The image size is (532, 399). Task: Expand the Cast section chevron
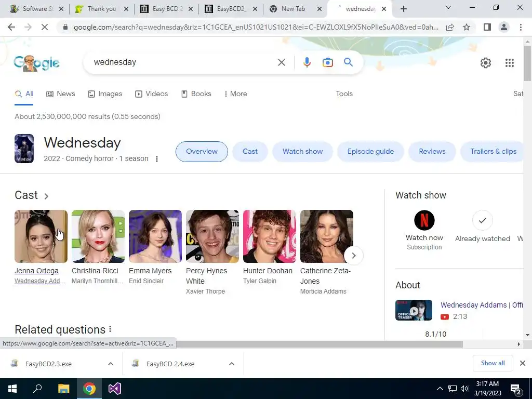pyautogui.click(x=46, y=196)
